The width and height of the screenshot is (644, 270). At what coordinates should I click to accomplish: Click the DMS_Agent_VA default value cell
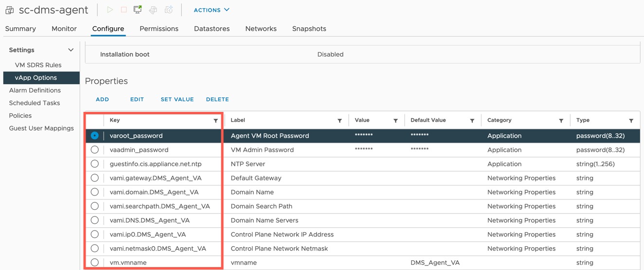point(435,263)
